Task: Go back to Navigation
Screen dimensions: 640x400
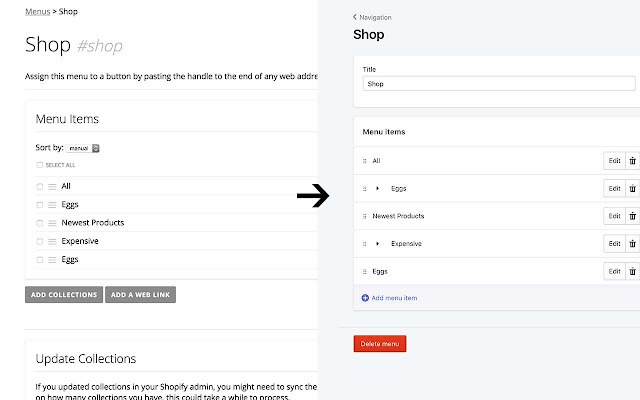Action: pos(372,17)
